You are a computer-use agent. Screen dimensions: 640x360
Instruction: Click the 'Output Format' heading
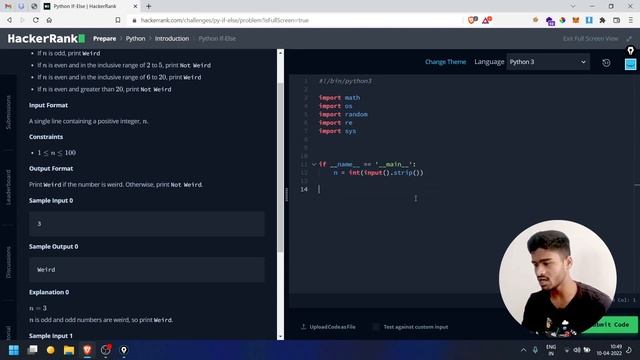coord(51,169)
